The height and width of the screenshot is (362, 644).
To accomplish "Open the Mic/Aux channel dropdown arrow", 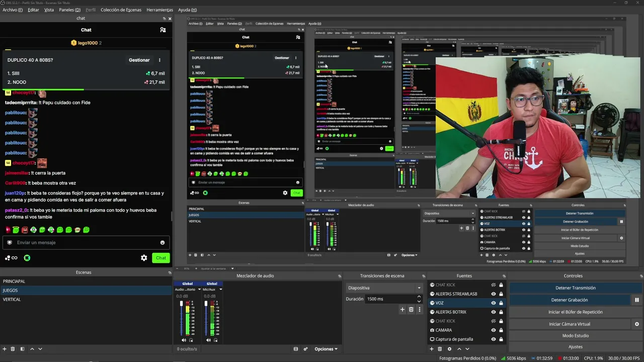I will pos(220,290).
